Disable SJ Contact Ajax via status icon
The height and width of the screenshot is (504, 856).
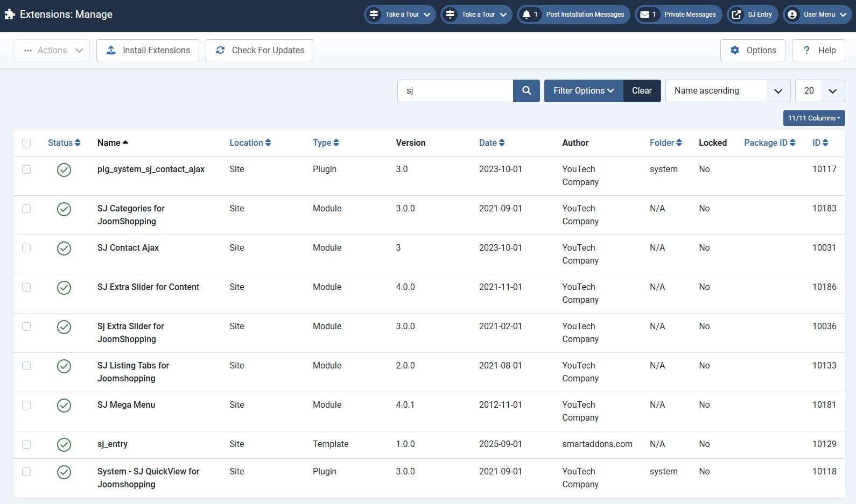pyautogui.click(x=64, y=249)
